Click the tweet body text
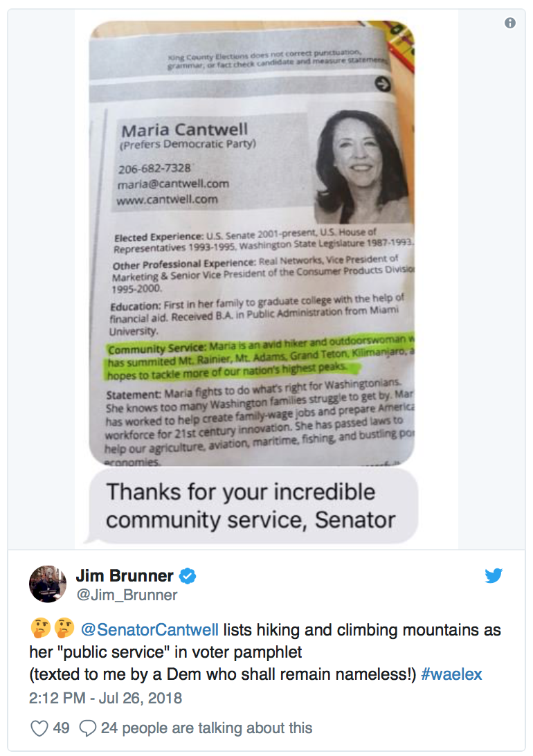 click(265, 652)
